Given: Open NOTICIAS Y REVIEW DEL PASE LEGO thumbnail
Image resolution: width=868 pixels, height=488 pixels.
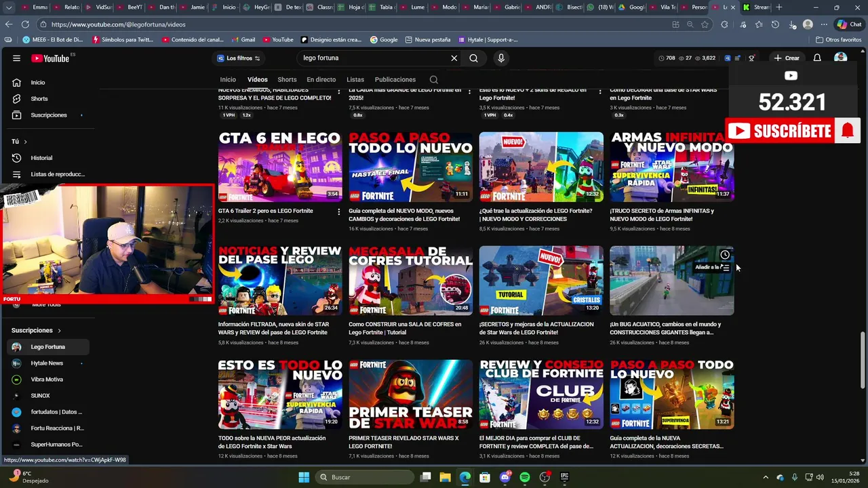Looking at the screenshot, I should [x=280, y=281].
